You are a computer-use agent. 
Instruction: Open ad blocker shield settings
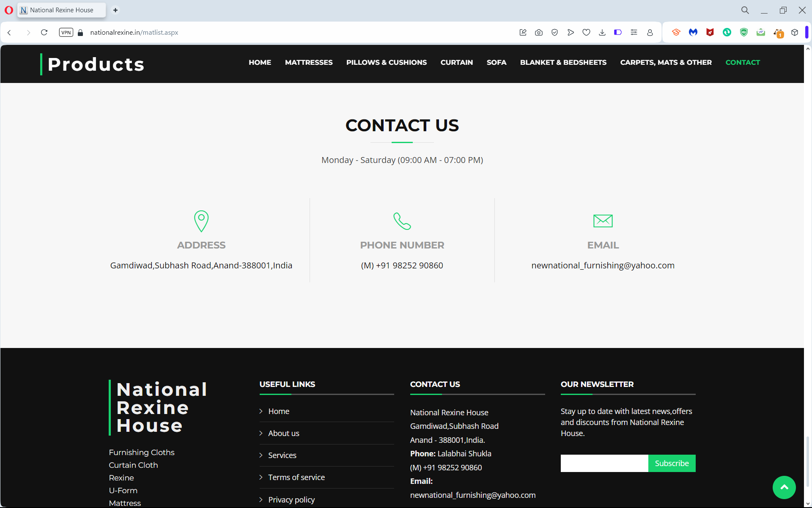[x=555, y=33]
